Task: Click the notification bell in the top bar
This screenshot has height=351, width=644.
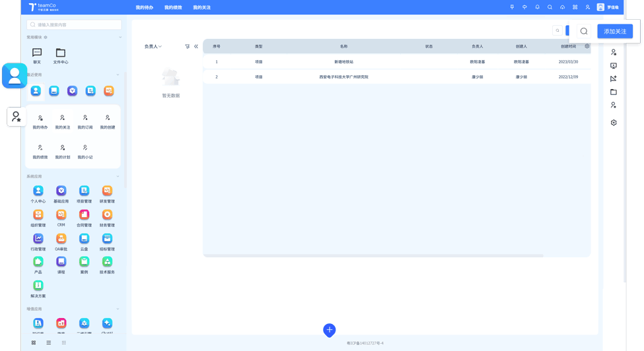Action: coord(537,7)
